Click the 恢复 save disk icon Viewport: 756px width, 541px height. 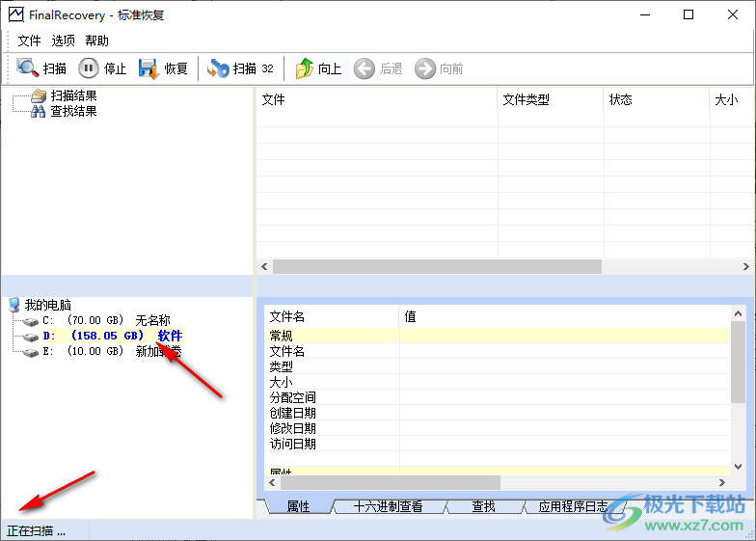pos(148,68)
